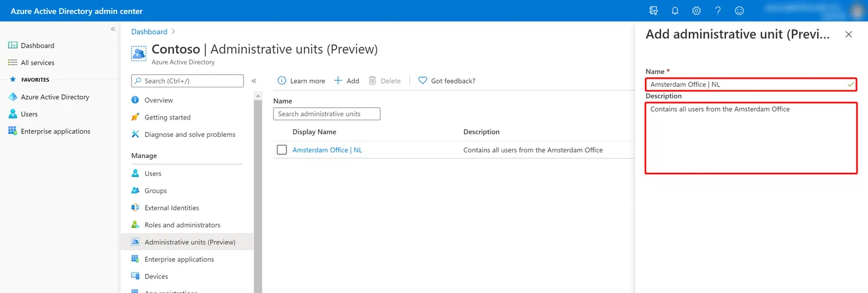The height and width of the screenshot is (293, 868).
Task: Click the Dashboard icon in the left navigation
Action: pos(12,45)
